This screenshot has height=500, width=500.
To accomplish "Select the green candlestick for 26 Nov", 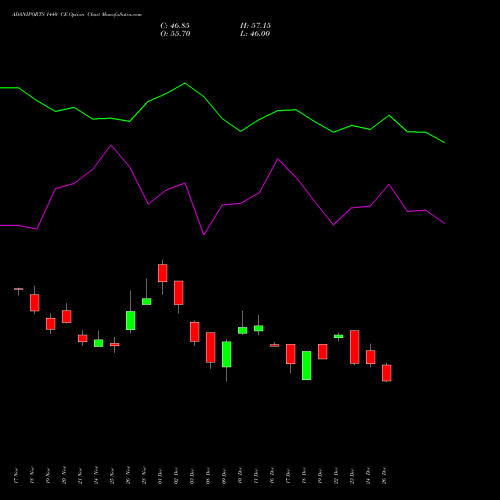I will point(131,320).
